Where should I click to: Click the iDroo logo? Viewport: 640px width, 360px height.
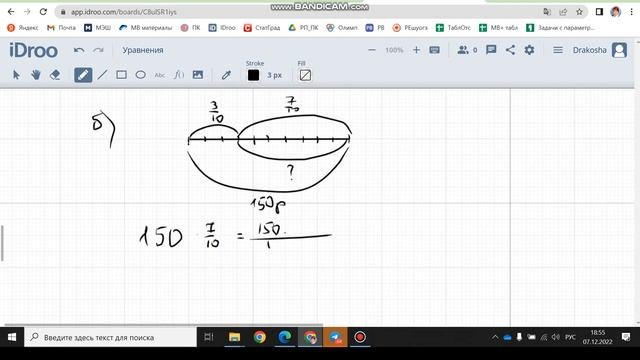tap(33, 51)
